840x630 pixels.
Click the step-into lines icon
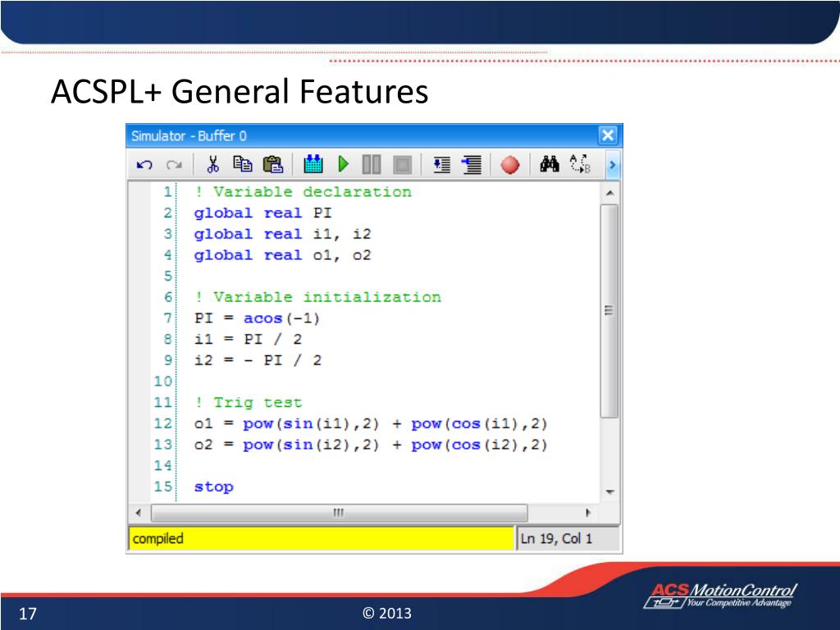(x=441, y=164)
